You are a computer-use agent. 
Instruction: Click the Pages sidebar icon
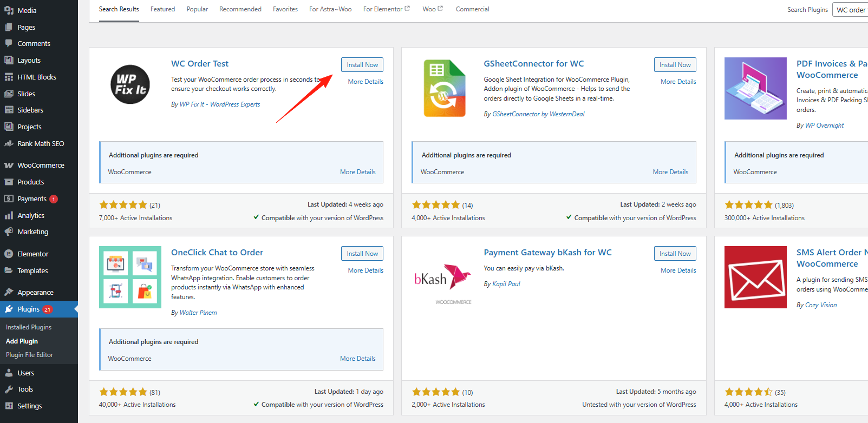[x=9, y=27]
